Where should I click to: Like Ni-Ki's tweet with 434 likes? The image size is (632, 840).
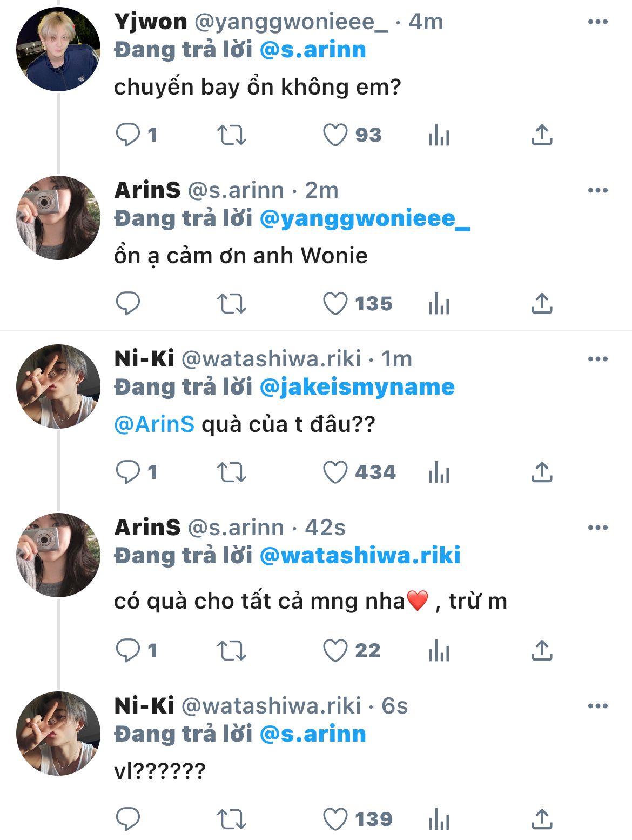[335, 472]
